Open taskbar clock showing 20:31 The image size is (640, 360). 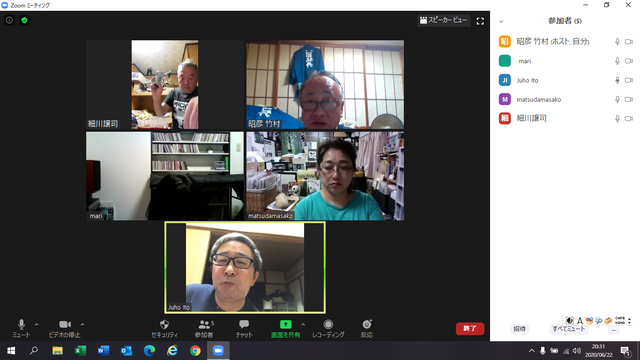click(x=599, y=351)
